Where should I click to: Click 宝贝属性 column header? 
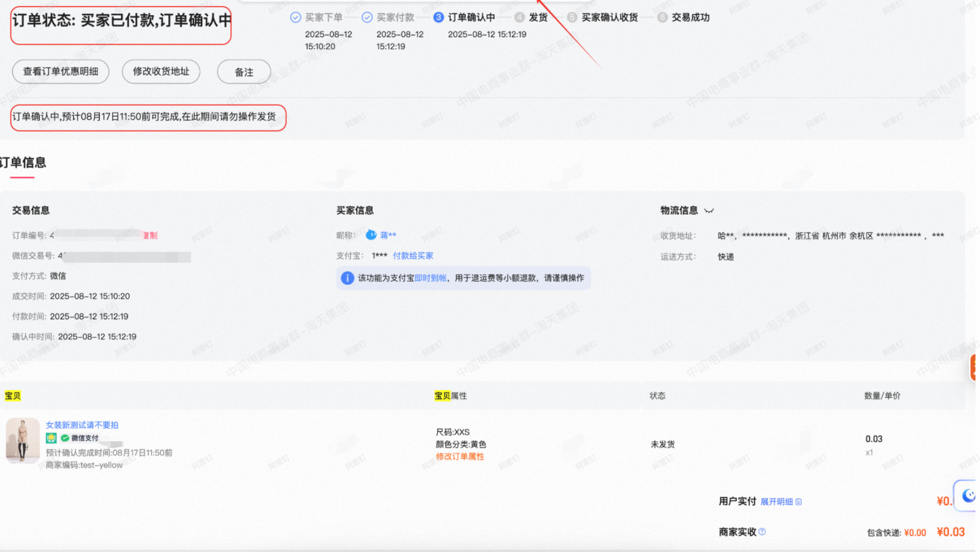(x=451, y=396)
